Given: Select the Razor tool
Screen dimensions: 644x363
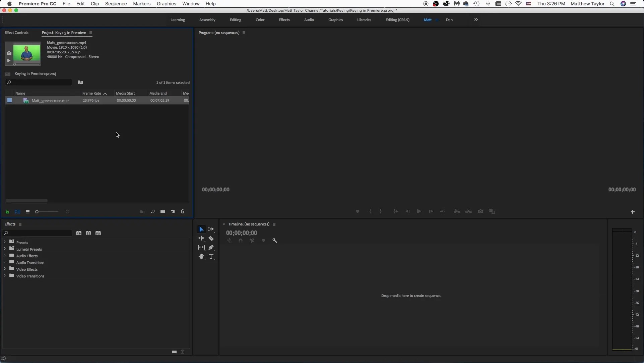Looking at the screenshot, I should pos(211,238).
